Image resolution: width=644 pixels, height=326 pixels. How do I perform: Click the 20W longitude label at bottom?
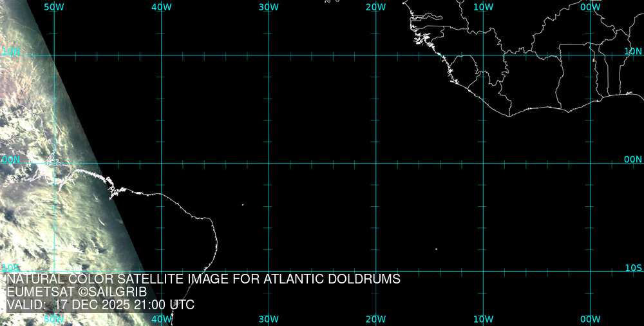click(x=375, y=319)
